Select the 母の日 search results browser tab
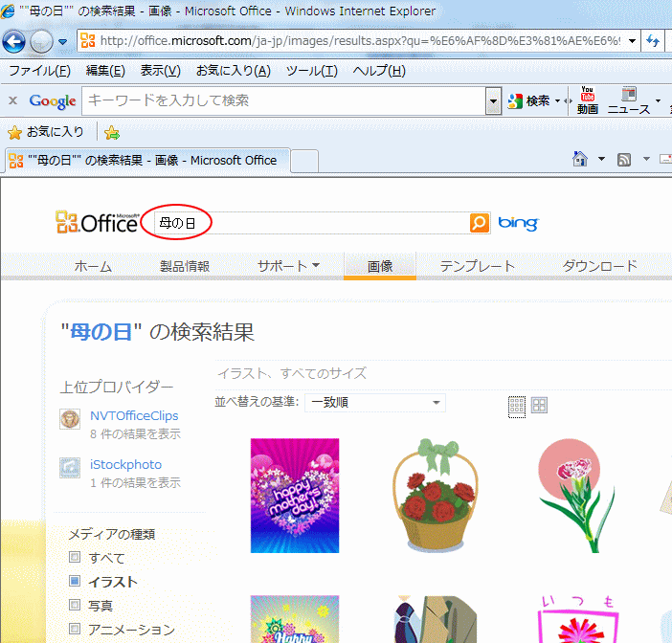672x643 pixels. (x=147, y=161)
